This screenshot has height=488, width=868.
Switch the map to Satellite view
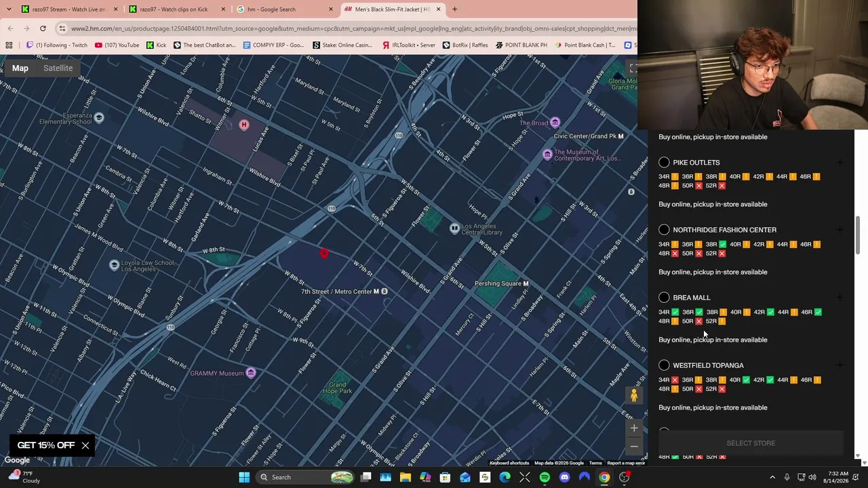tap(58, 68)
